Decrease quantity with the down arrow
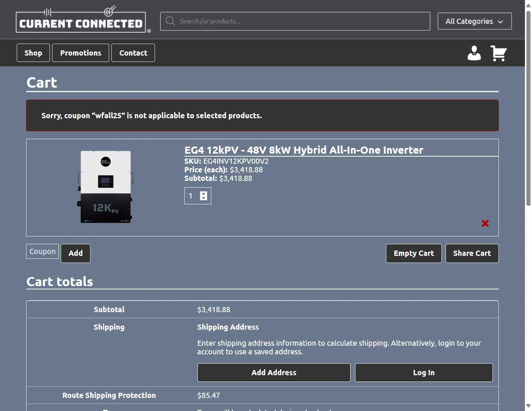 point(203,198)
